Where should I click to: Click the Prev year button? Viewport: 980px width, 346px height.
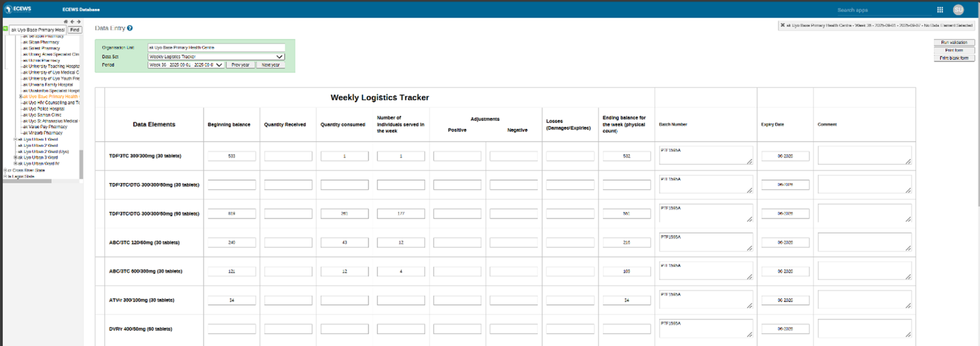click(240, 65)
